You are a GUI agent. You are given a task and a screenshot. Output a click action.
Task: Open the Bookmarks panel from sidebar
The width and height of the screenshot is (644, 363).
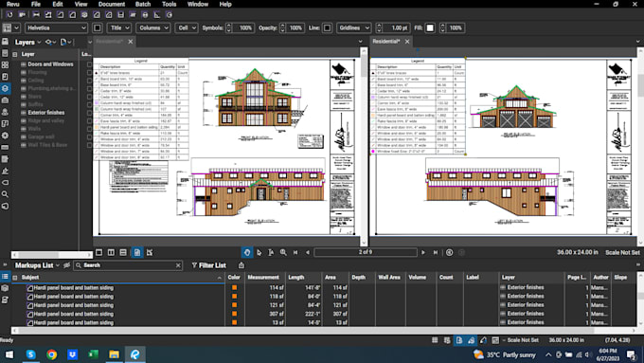tap(5, 77)
